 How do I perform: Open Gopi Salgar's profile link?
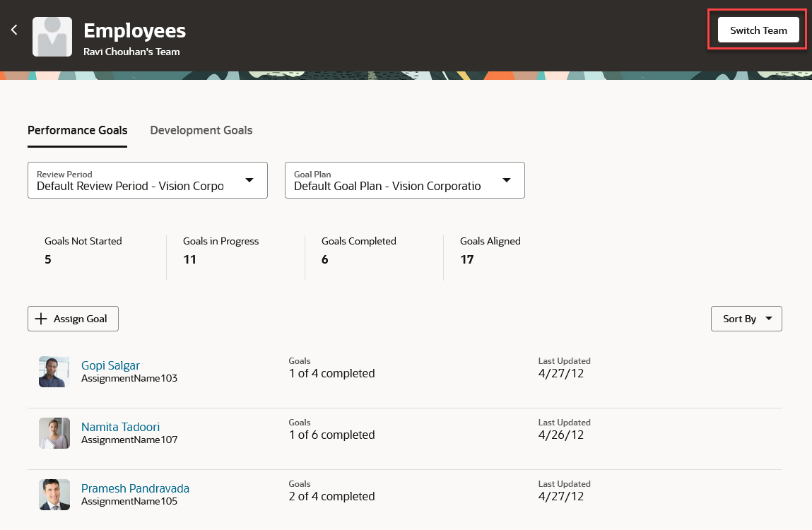pos(110,366)
